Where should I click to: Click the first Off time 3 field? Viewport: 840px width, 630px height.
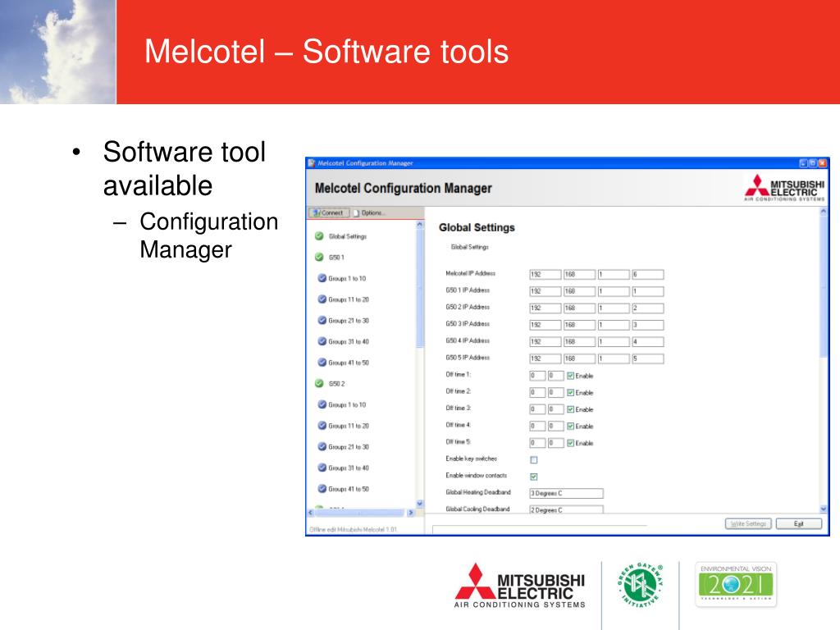pos(537,410)
